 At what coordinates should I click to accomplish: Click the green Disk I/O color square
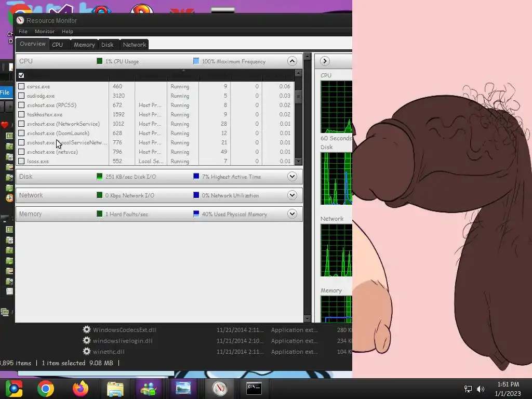pyautogui.click(x=99, y=177)
